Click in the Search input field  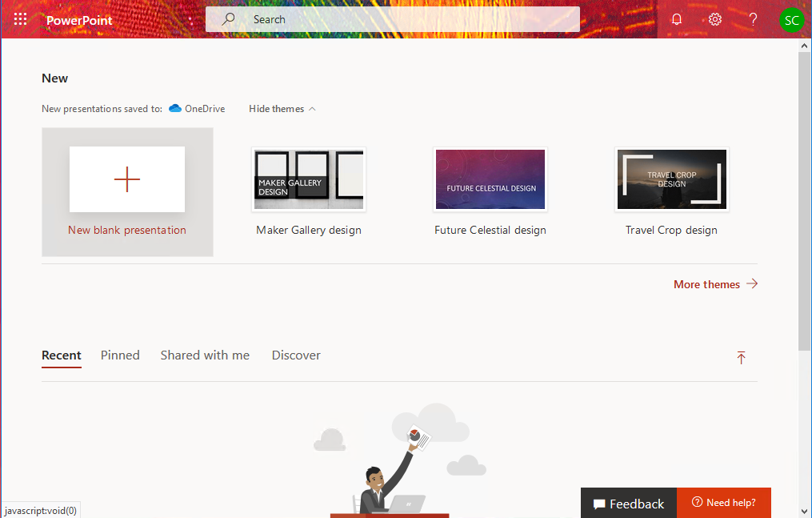(408, 19)
